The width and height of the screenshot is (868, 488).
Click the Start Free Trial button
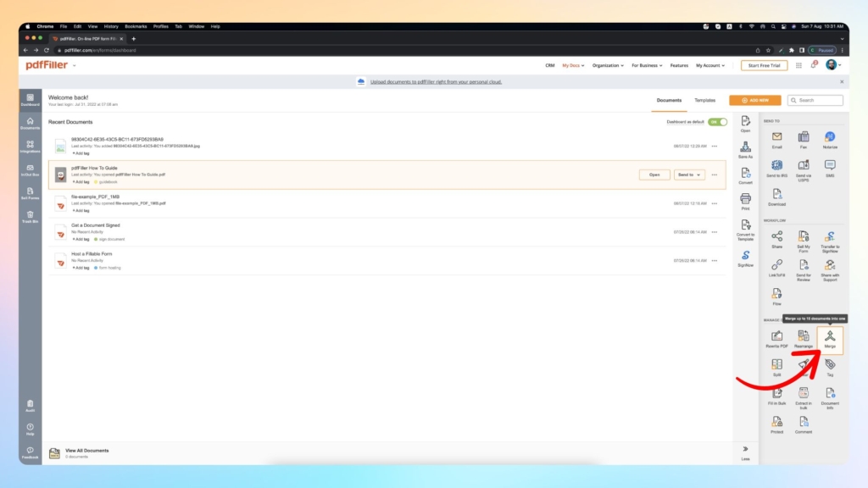(x=764, y=65)
